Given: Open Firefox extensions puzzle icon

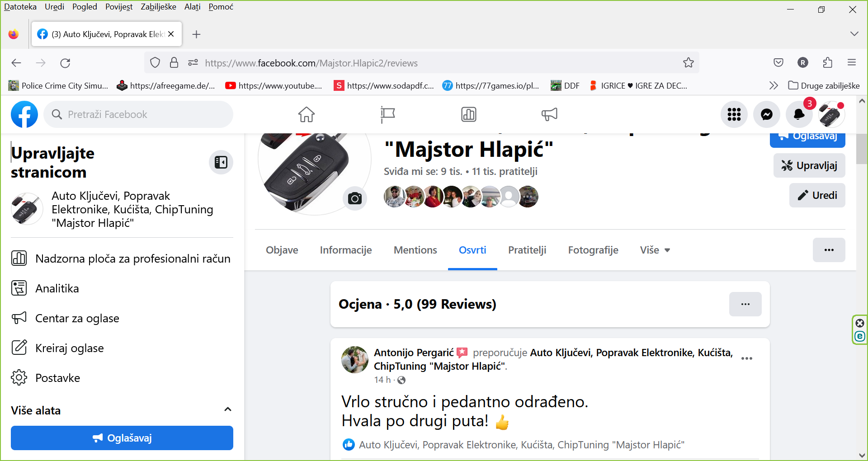Looking at the screenshot, I should click(x=827, y=63).
